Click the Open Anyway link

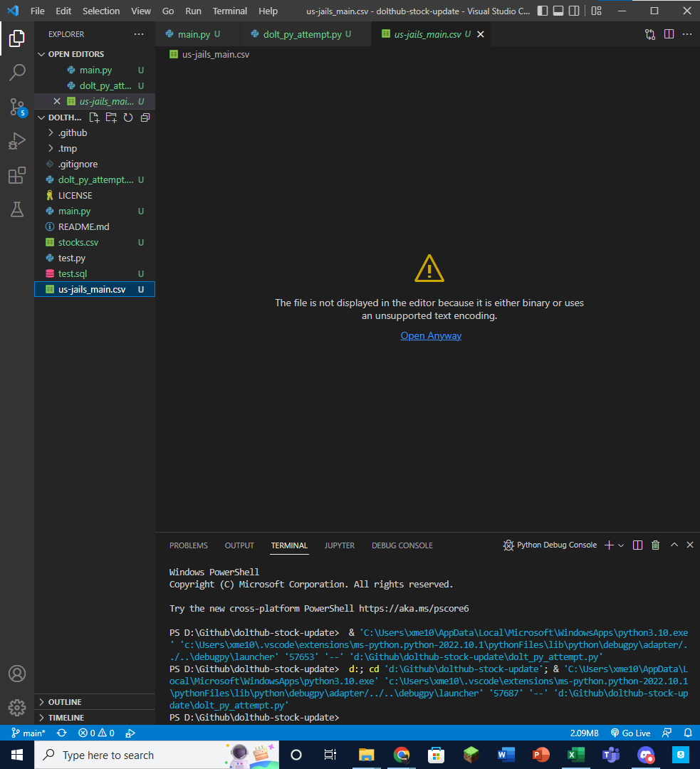431,335
